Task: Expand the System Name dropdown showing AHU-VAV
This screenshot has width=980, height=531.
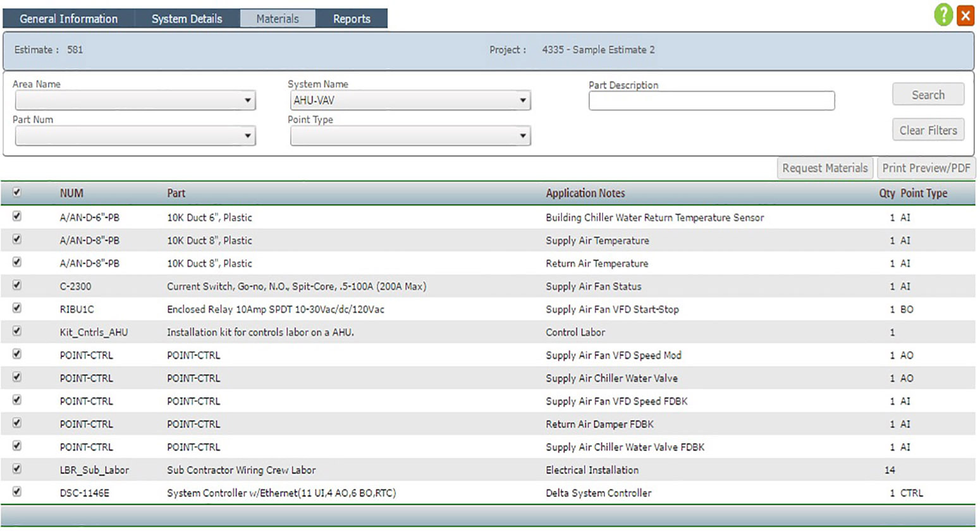Action: 410,101
